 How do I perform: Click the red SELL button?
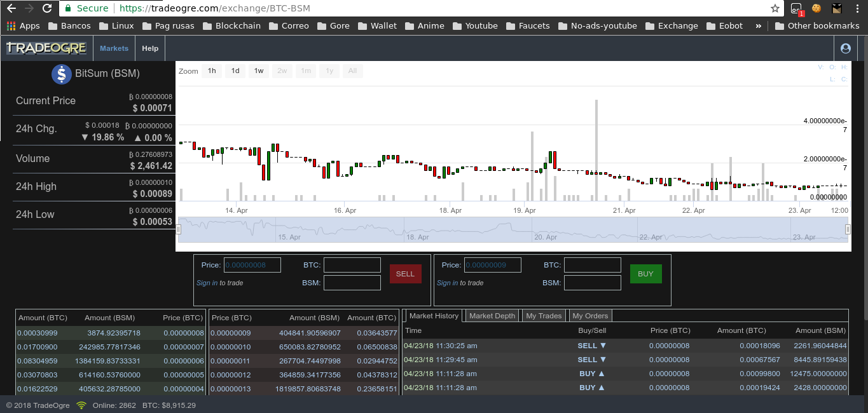(405, 274)
